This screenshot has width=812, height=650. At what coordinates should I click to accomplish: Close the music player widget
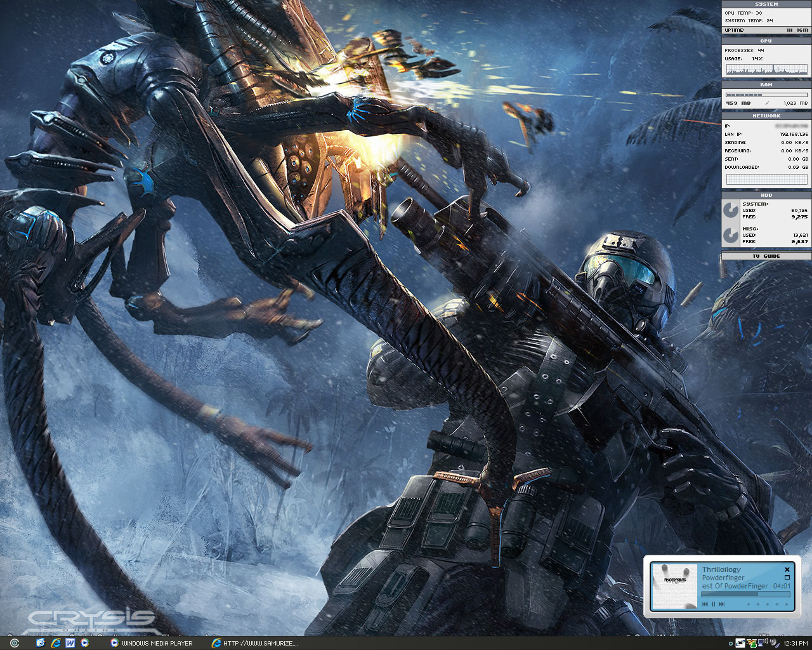pos(787,569)
